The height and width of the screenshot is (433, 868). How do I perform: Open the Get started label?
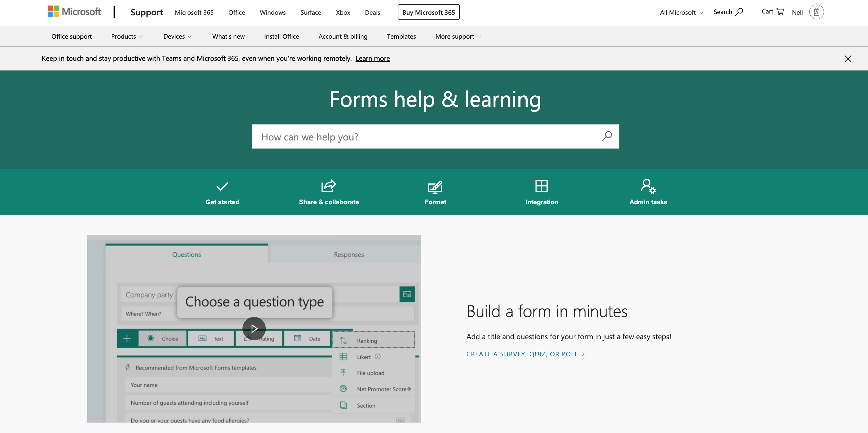point(223,202)
